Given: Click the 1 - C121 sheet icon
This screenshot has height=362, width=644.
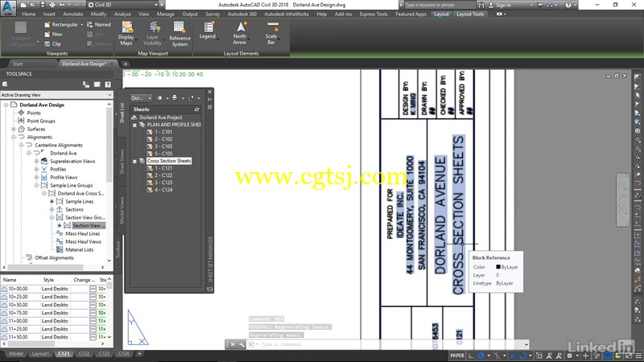Looking at the screenshot, I should click(150, 168).
